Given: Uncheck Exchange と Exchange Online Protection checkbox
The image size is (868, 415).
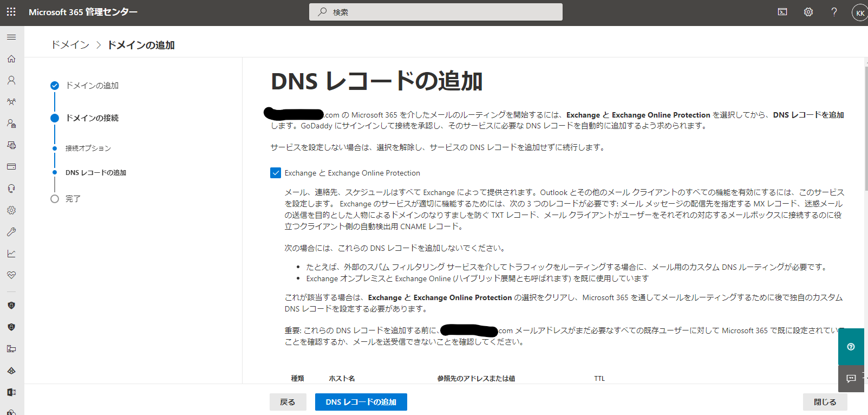Looking at the screenshot, I should pyautogui.click(x=276, y=173).
